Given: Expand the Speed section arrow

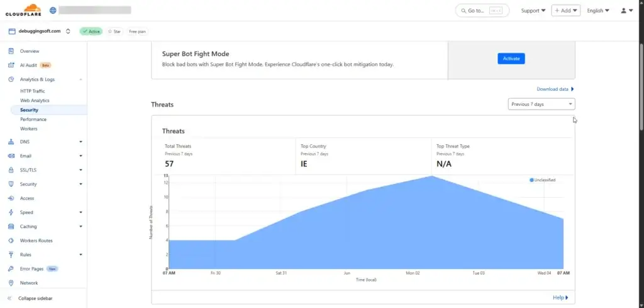Looking at the screenshot, I should coord(80,212).
